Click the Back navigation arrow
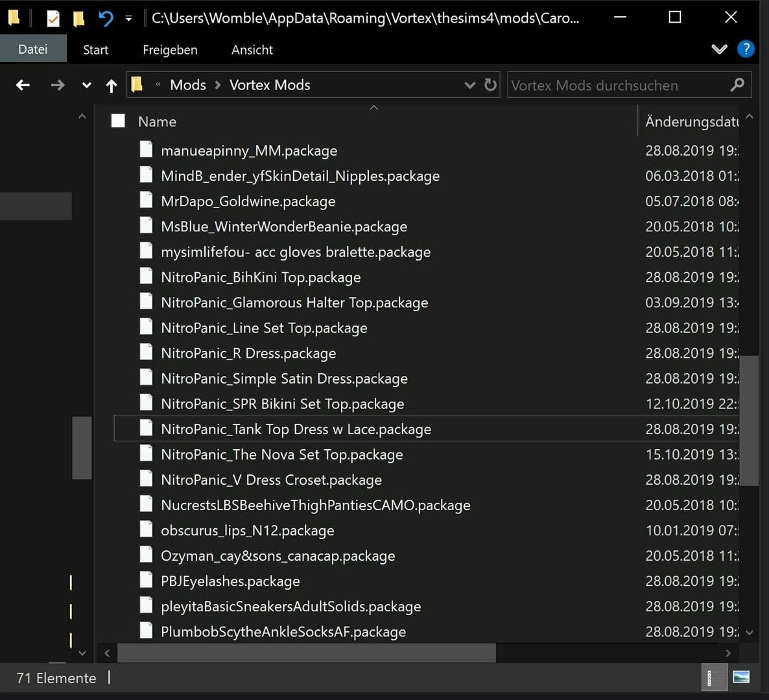The height and width of the screenshot is (700, 769). point(23,86)
